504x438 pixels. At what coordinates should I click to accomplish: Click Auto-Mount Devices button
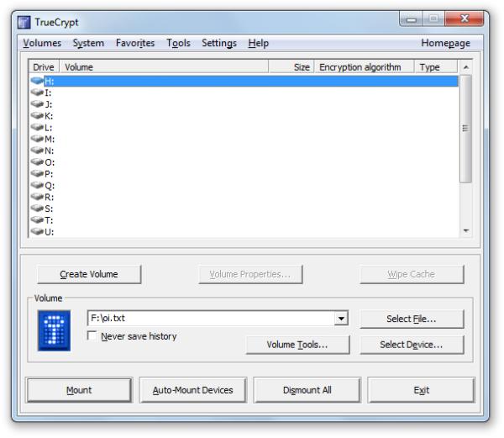pos(193,390)
